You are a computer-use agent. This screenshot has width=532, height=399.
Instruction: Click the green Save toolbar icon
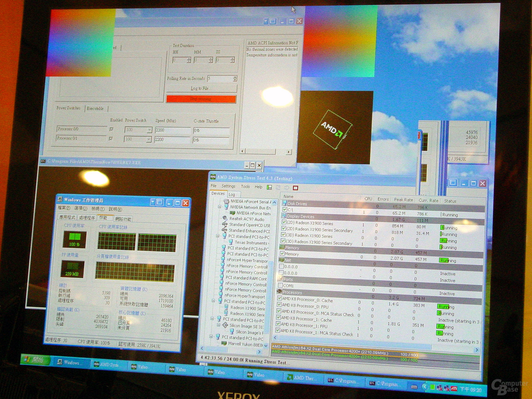point(270,188)
